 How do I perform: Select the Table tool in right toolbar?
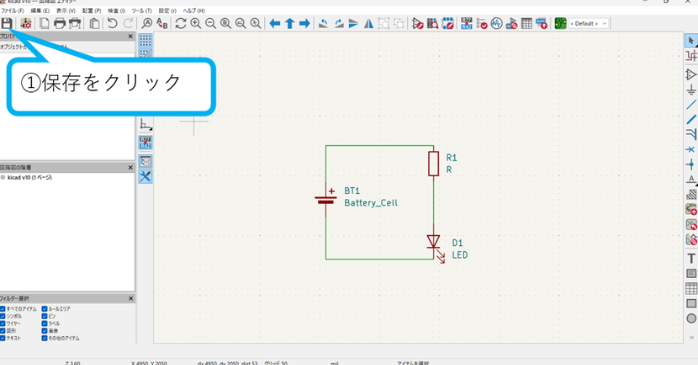tap(691, 288)
